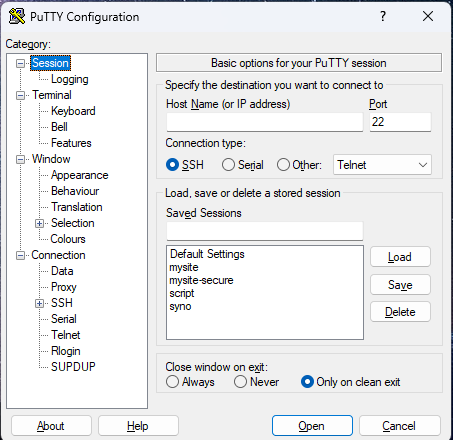Viewport: 453px width, 440px height.
Task: Choose Always for close window on exit
Action: tap(172, 382)
